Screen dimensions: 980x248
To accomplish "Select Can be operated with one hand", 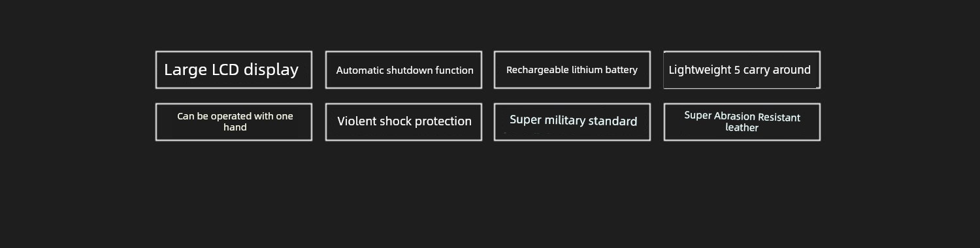I will 234,122.
